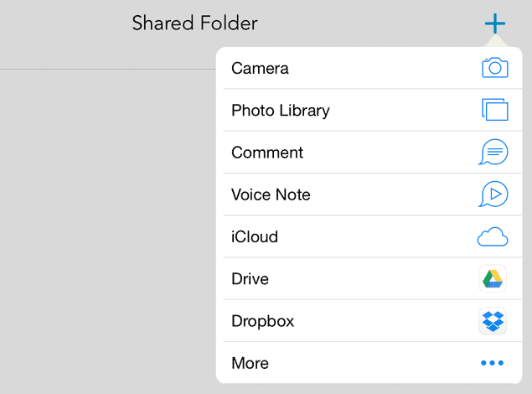The image size is (532, 394).
Task: Click the Comment speech bubble icon
Action: (x=493, y=152)
